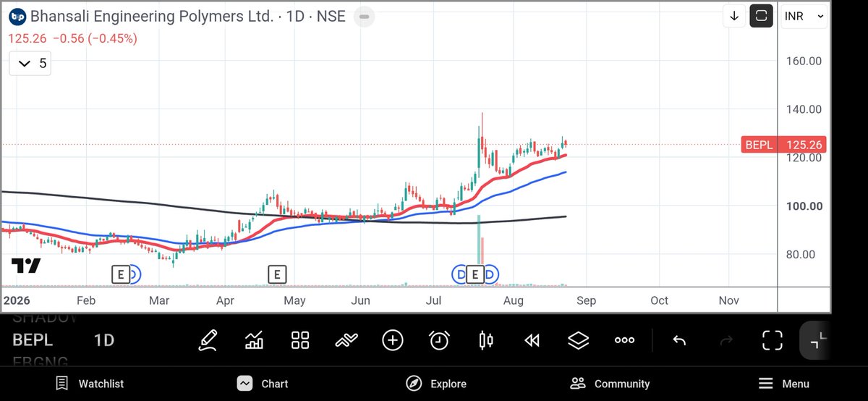Open the April earnings E marker
This screenshot has width=868, height=401.
277,274
